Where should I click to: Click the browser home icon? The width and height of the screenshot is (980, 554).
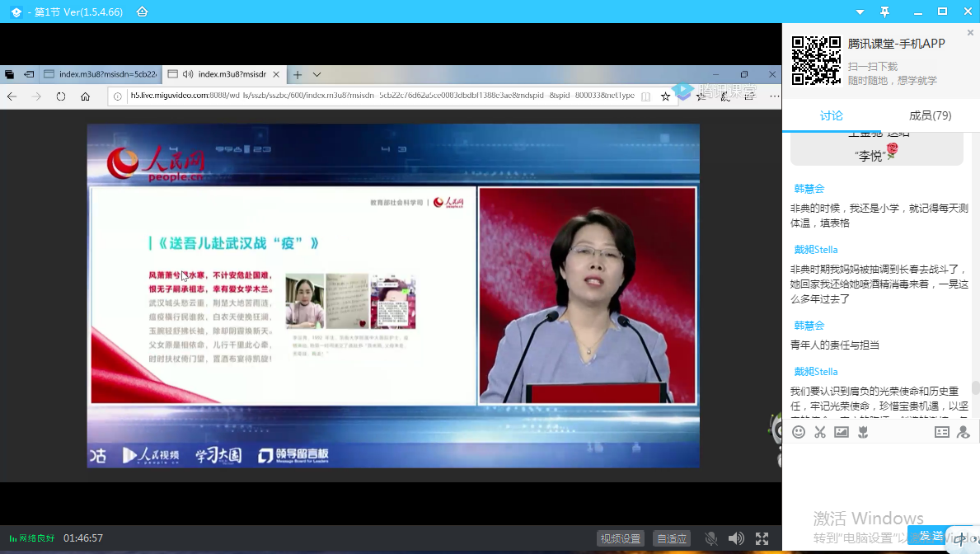tap(86, 96)
